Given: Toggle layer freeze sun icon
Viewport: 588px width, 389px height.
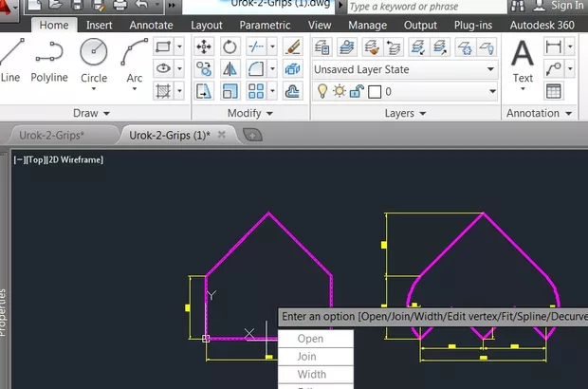Looking at the screenshot, I should pos(339,91).
